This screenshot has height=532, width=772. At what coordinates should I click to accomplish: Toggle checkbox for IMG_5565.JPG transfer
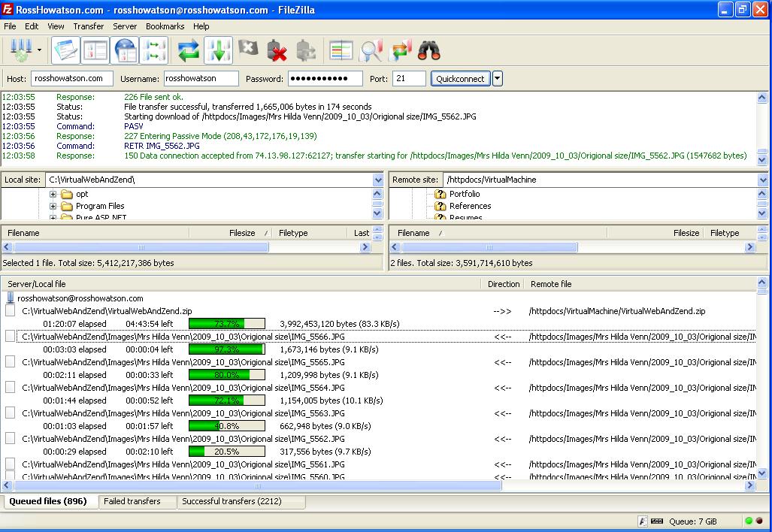[10, 361]
